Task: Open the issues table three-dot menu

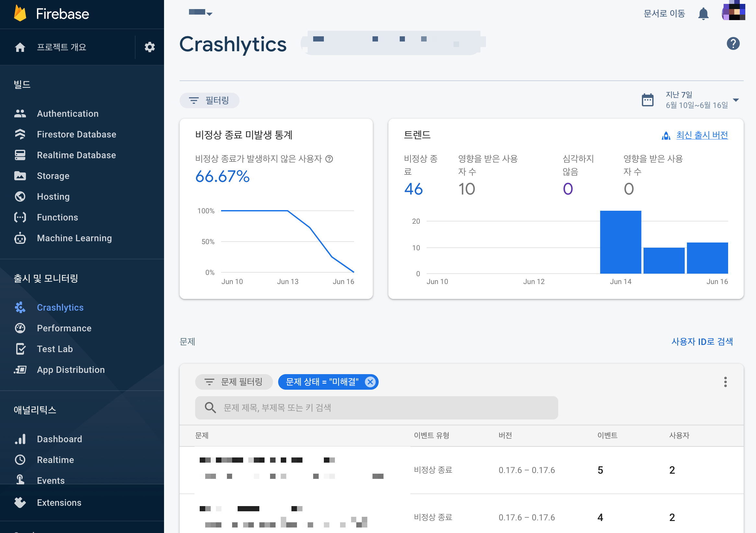Action: [x=725, y=382]
